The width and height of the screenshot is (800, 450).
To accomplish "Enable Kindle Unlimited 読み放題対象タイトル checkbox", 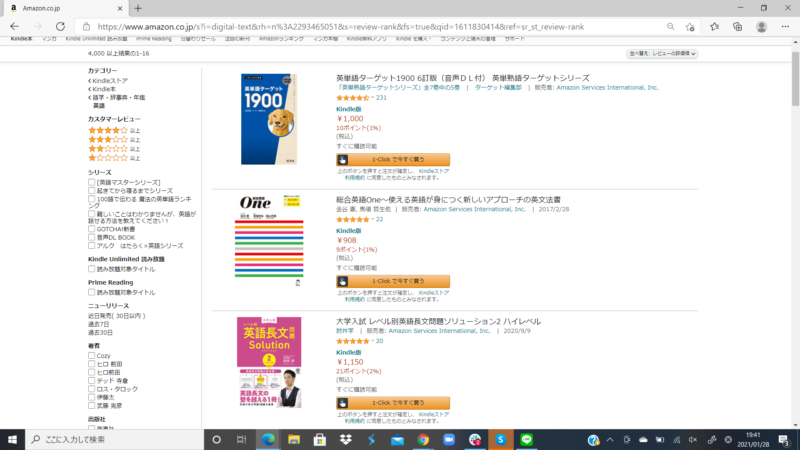I will click(91, 269).
